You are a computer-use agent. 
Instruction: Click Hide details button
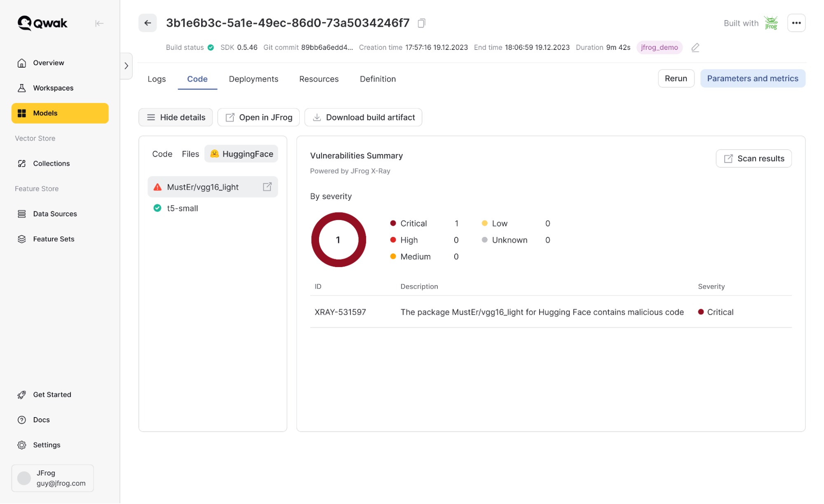176,117
